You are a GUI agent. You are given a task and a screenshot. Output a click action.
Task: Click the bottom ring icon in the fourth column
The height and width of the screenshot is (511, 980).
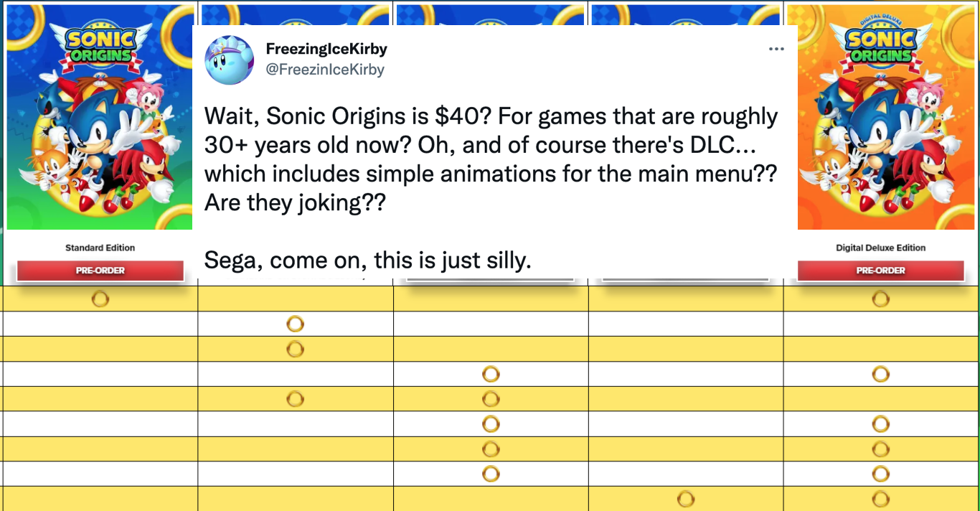click(x=686, y=498)
